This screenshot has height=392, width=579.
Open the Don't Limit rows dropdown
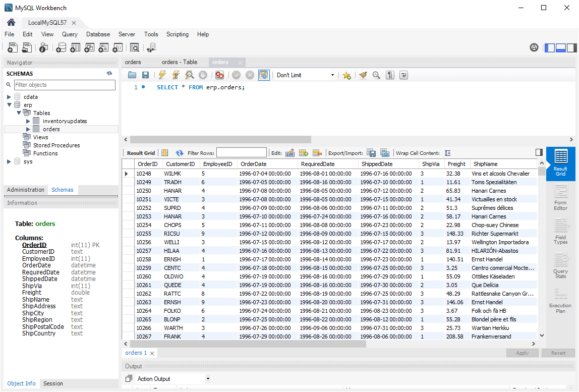(x=306, y=75)
